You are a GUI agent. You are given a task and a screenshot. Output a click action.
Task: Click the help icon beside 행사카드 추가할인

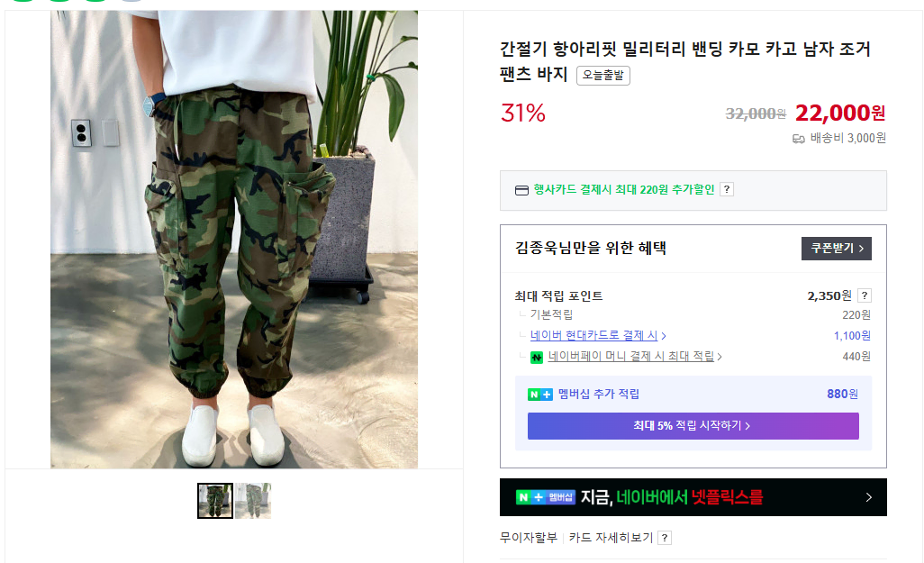pos(727,189)
